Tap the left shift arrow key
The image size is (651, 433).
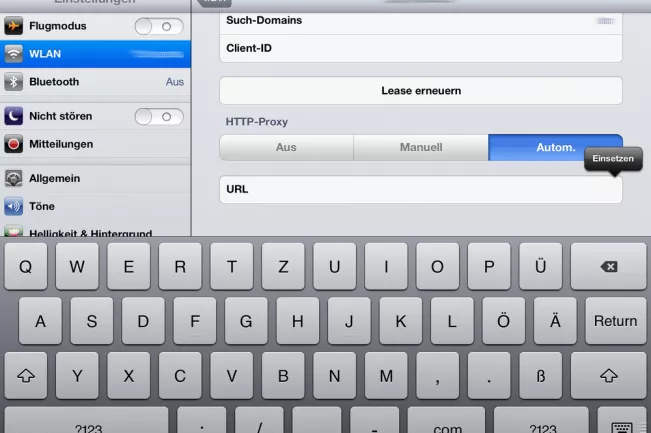click(26, 376)
